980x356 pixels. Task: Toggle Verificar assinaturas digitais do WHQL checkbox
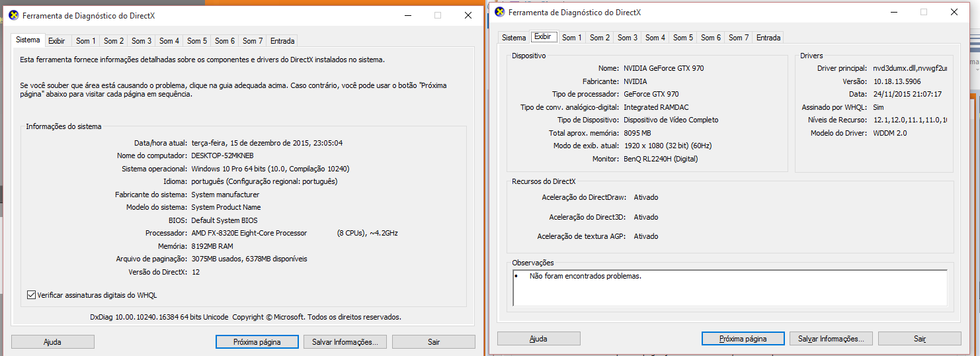coord(31,295)
